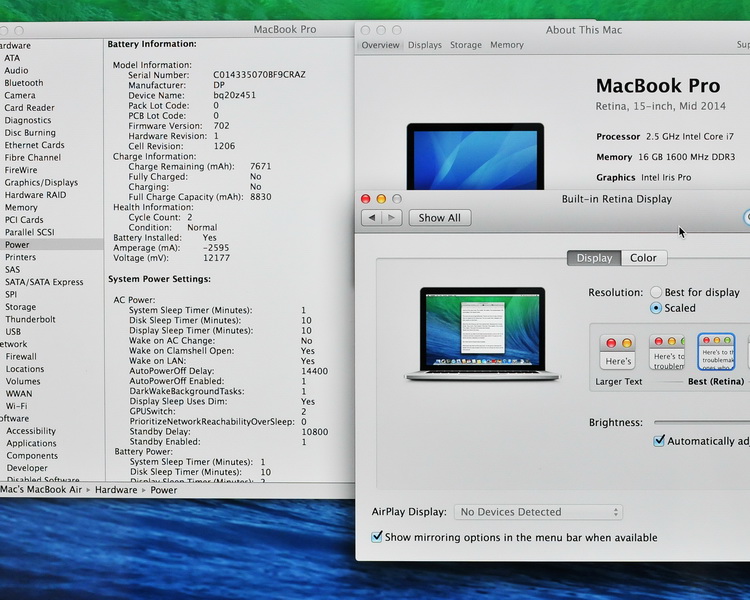Select Volumes under Network
Image resolution: width=750 pixels, height=600 pixels.
coord(23,381)
